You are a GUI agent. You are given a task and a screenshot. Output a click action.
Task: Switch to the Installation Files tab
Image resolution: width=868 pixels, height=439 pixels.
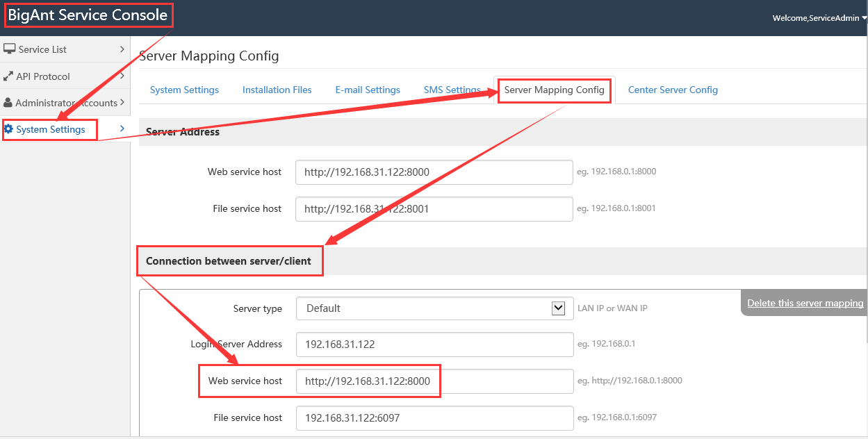(277, 90)
